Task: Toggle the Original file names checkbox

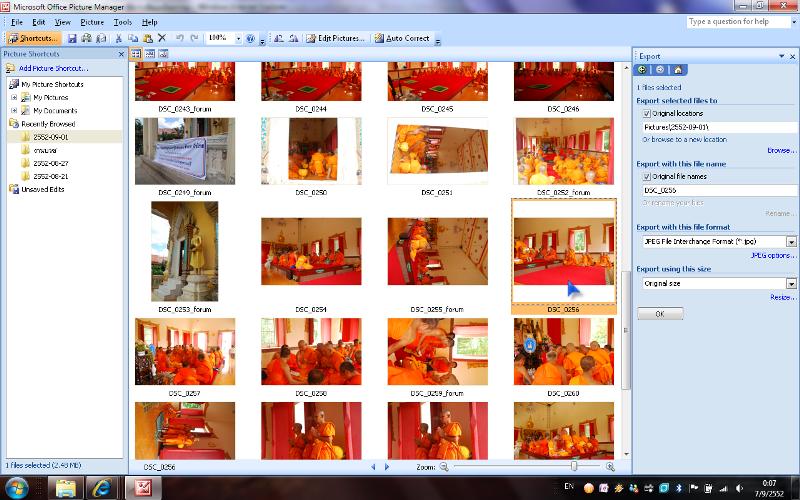Action: click(x=646, y=177)
